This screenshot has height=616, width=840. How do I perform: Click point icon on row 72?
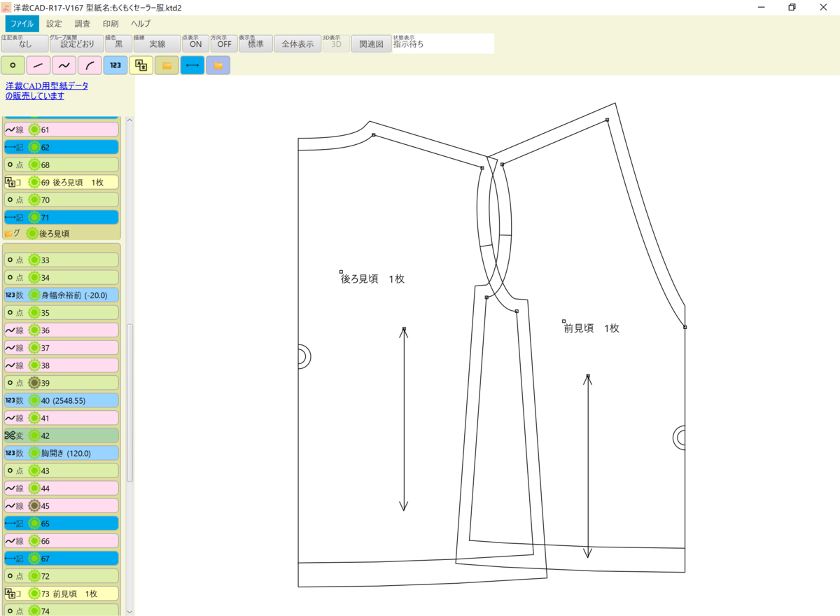(x=10, y=576)
